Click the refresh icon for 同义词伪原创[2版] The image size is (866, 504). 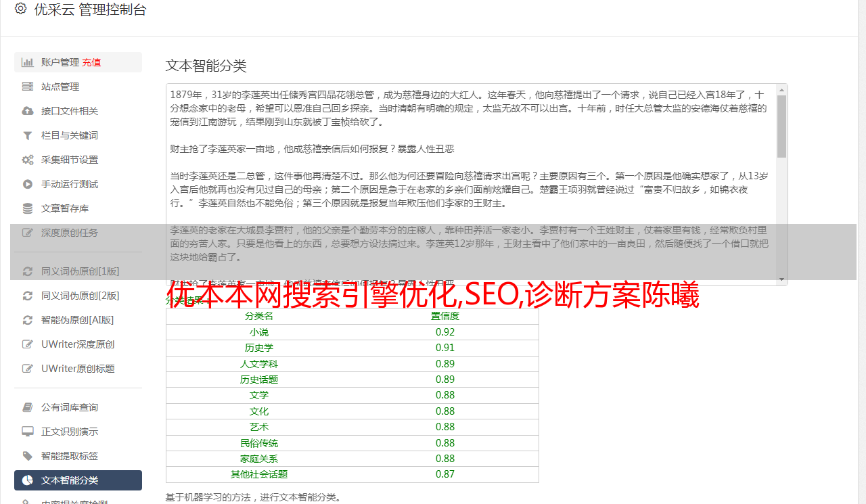click(28, 296)
